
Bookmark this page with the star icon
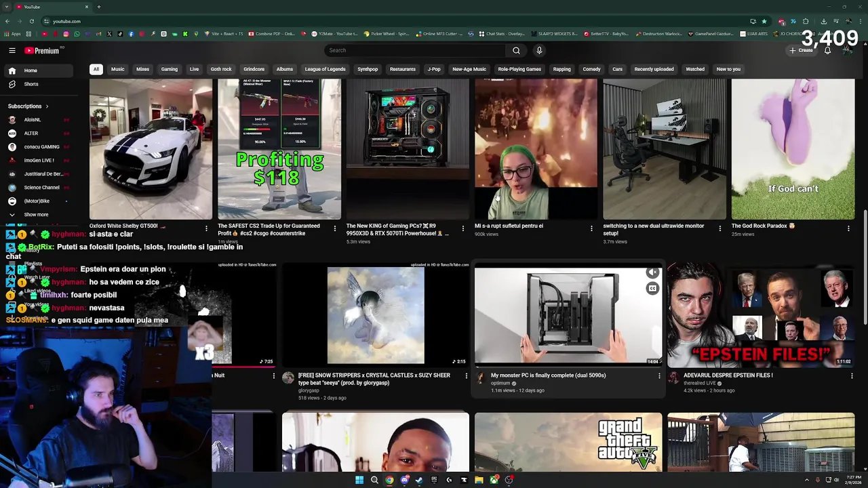(764, 21)
